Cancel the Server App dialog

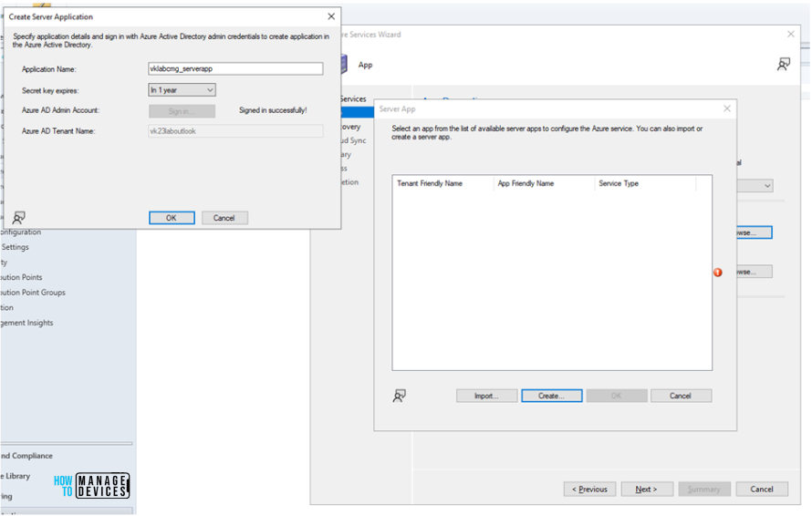click(x=681, y=396)
